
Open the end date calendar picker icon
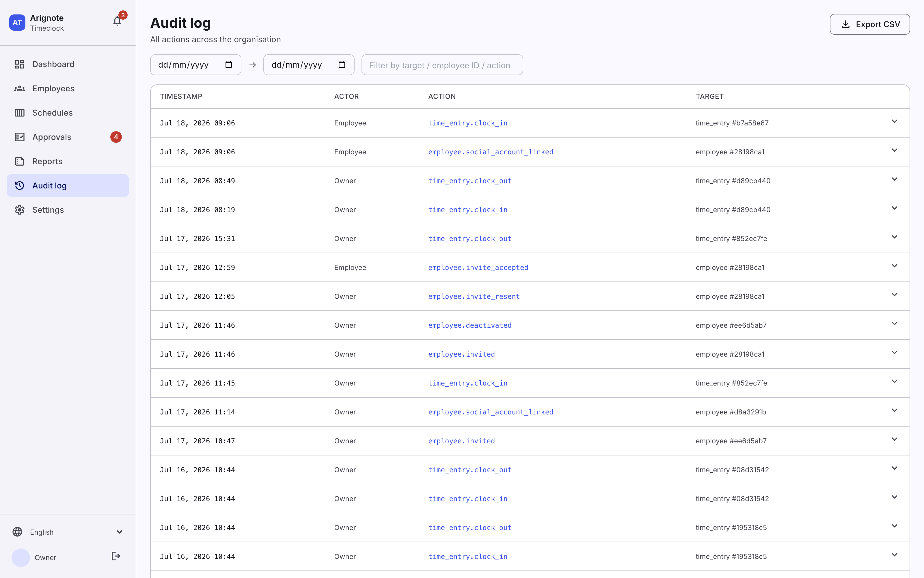[342, 65]
